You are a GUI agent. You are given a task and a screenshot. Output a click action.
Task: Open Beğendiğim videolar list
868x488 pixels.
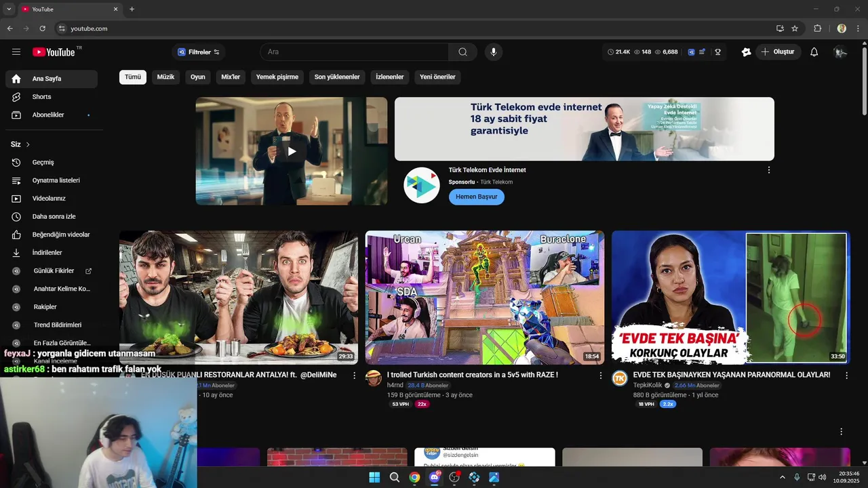[x=52, y=235]
